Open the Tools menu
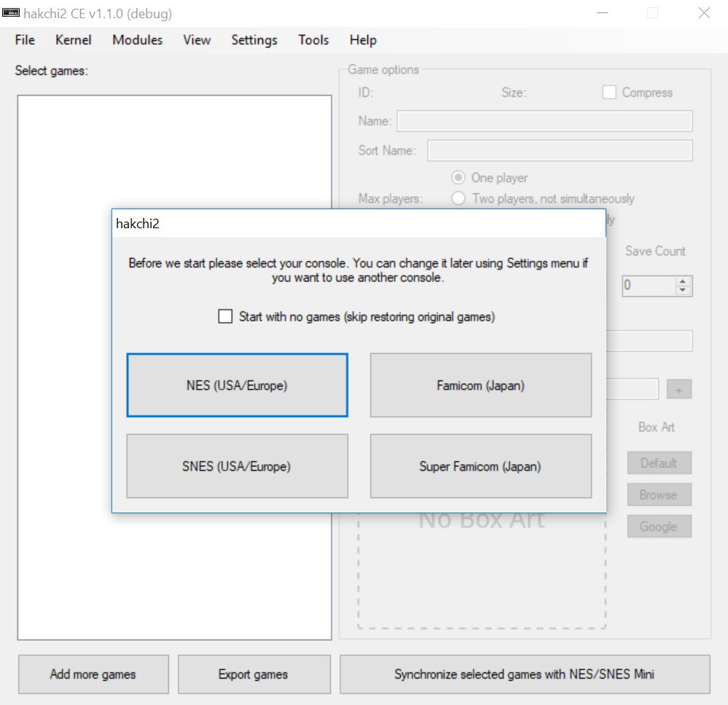Screen dimensions: 728x705 click(x=313, y=40)
